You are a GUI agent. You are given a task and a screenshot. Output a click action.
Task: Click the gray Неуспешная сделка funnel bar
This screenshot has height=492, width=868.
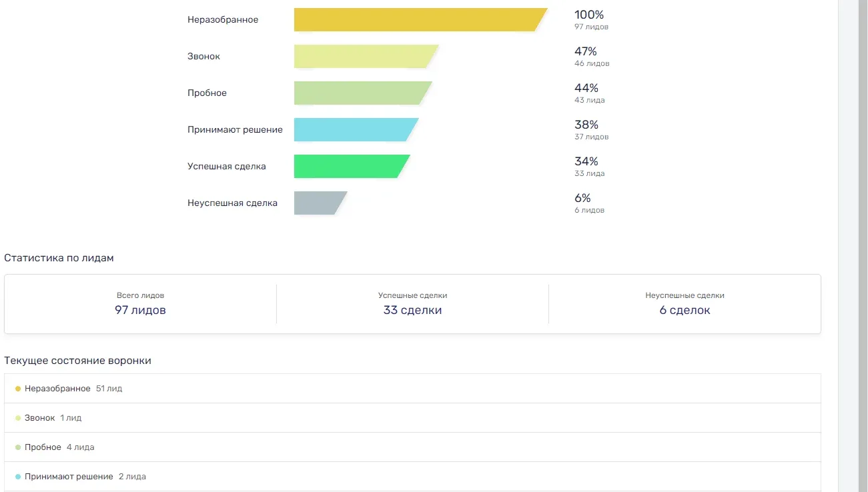321,203
